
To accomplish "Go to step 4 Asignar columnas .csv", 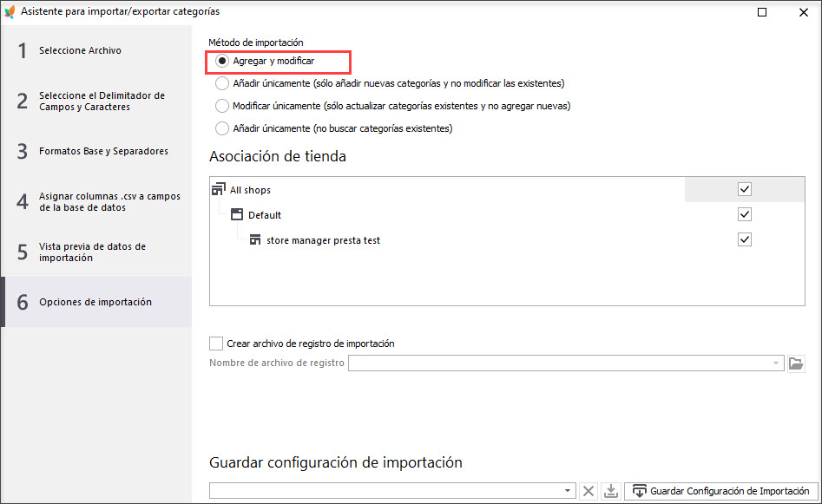I will (x=96, y=201).
